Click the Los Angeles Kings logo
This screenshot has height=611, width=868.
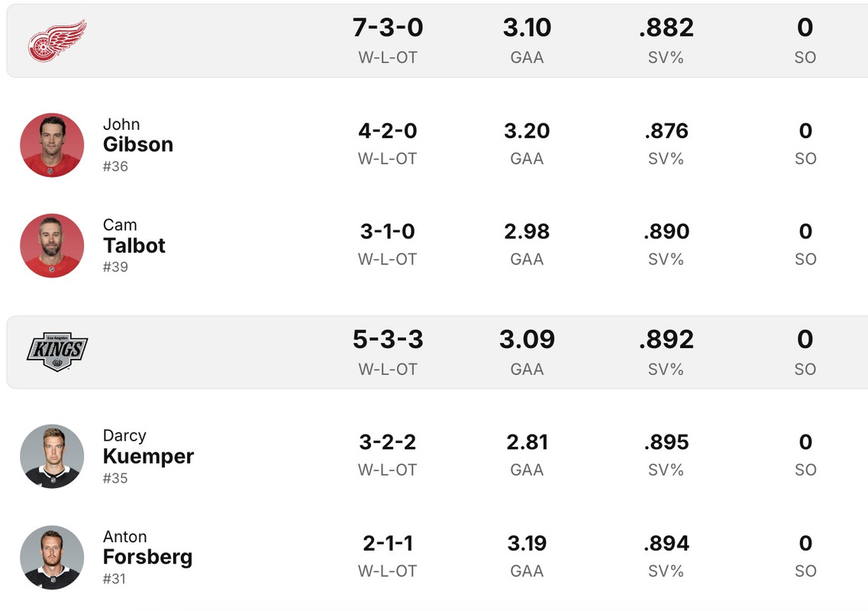click(57, 351)
